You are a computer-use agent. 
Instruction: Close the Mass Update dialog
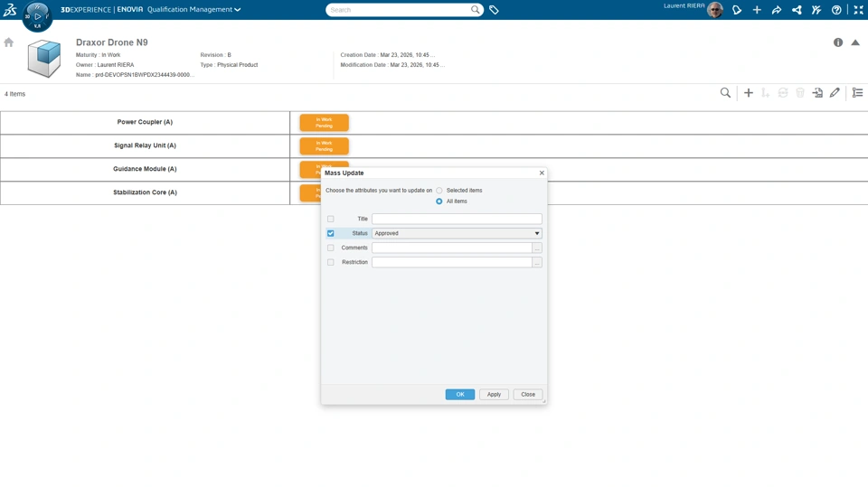[542, 173]
